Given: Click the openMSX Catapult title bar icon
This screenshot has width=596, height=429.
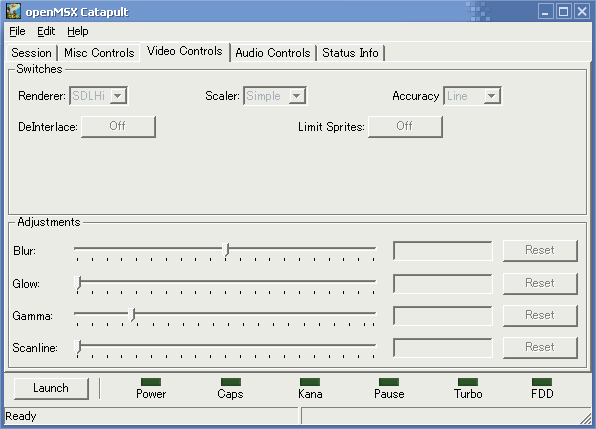Looking at the screenshot, I should [x=13, y=11].
